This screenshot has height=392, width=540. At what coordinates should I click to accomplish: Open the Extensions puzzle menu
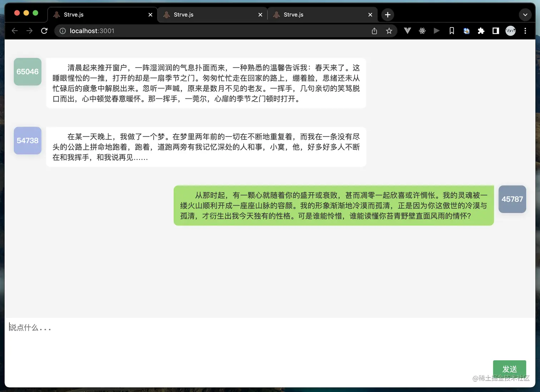481,31
